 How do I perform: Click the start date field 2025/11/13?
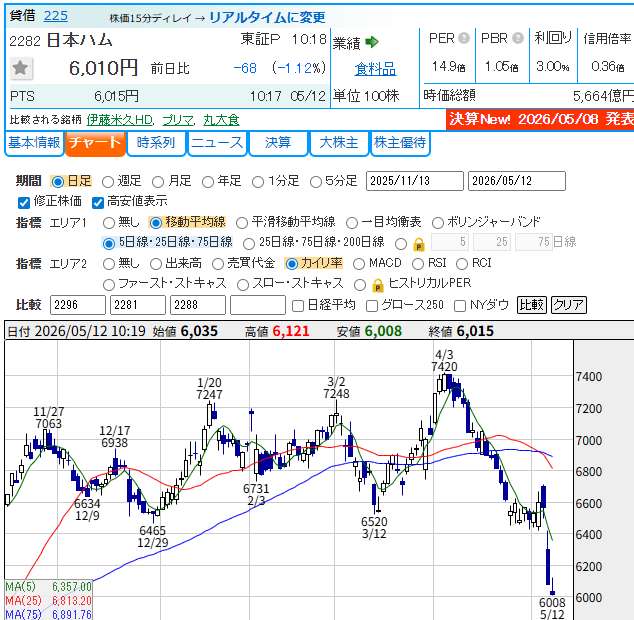point(414,181)
